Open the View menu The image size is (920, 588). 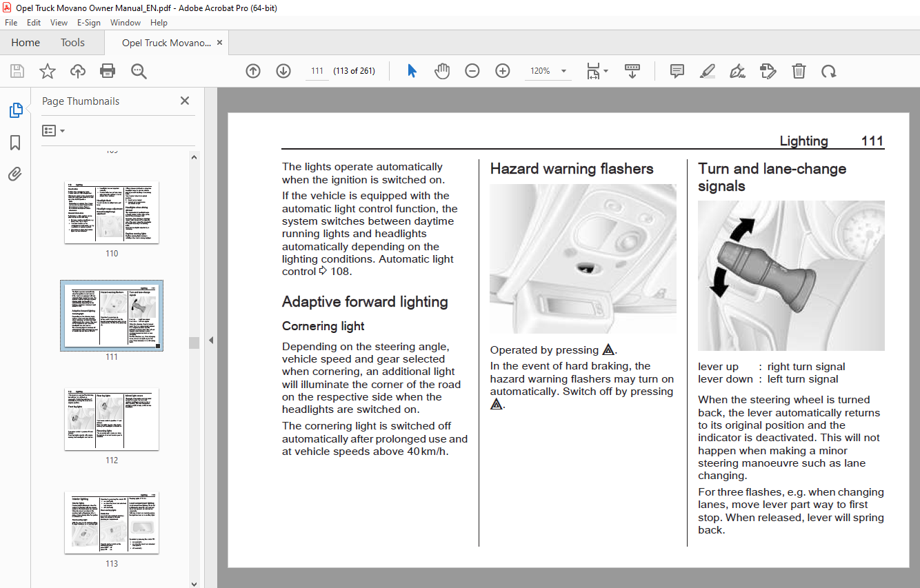59,23
